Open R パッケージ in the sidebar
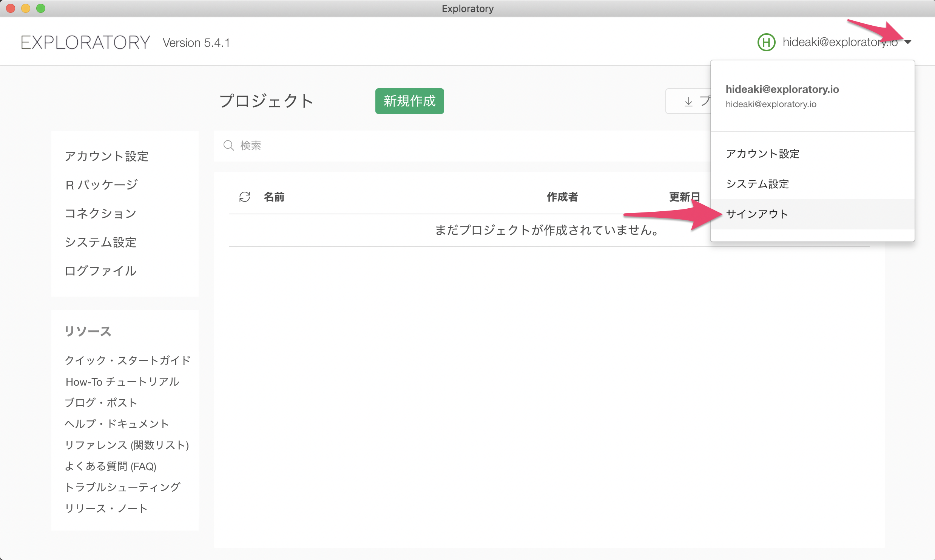 point(102,185)
